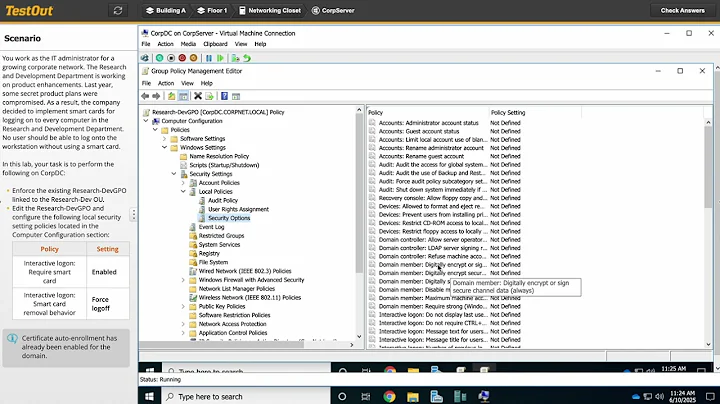The image size is (720, 404).
Task: Click the red Shut Down VM icon
Action: [x=182, y=58]
